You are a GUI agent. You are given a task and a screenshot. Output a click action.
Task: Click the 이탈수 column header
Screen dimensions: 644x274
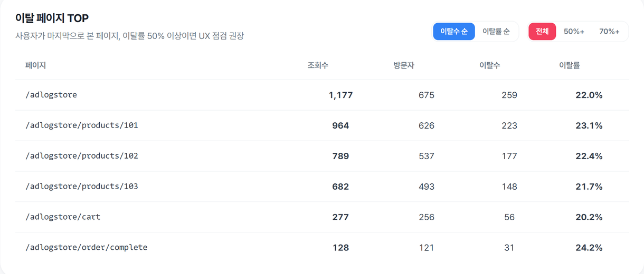(489, 66)
